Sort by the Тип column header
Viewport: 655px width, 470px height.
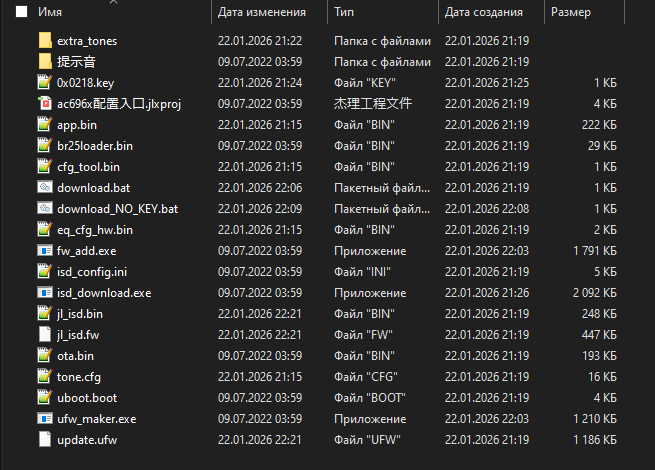pos(344,13)
